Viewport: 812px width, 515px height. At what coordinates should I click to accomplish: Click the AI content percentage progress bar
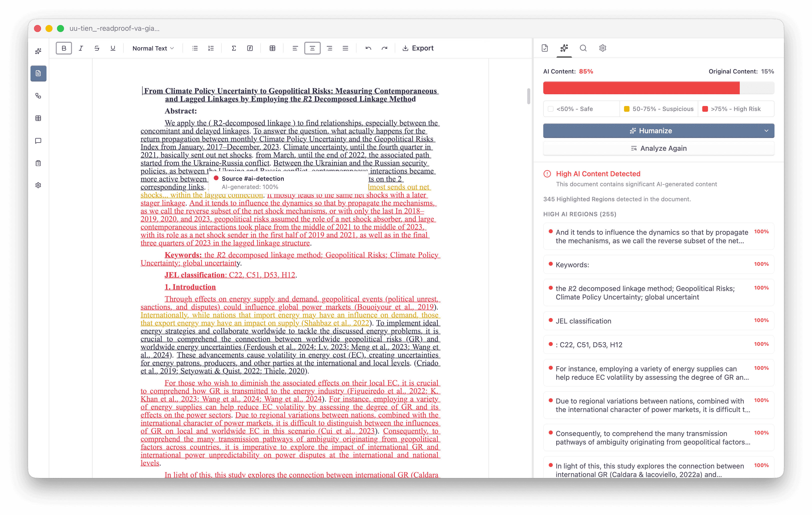click(658, 88)
